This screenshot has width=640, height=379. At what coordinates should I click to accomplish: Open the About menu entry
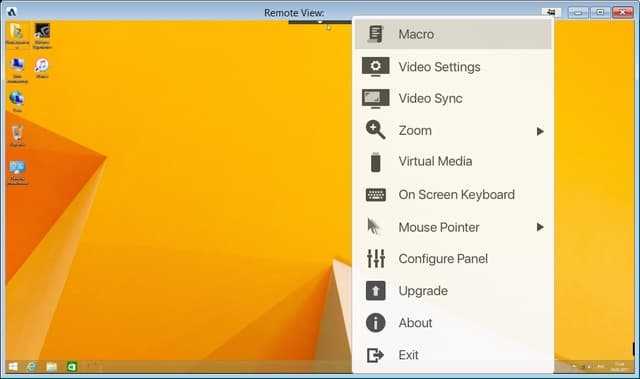[x=453, y=323]
